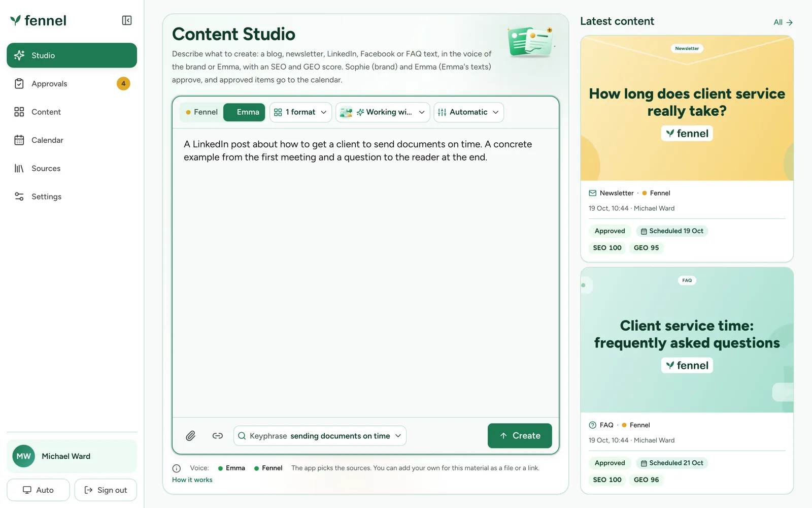
Task: Click the "Latest content" heading
Action: pyautogui.click(x=617, y=21)
